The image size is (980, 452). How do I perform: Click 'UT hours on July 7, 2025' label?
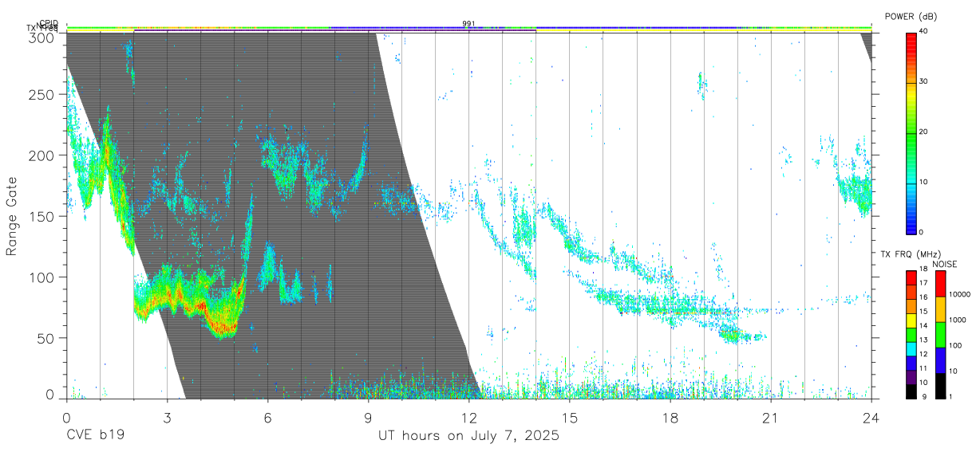[468, 436]
